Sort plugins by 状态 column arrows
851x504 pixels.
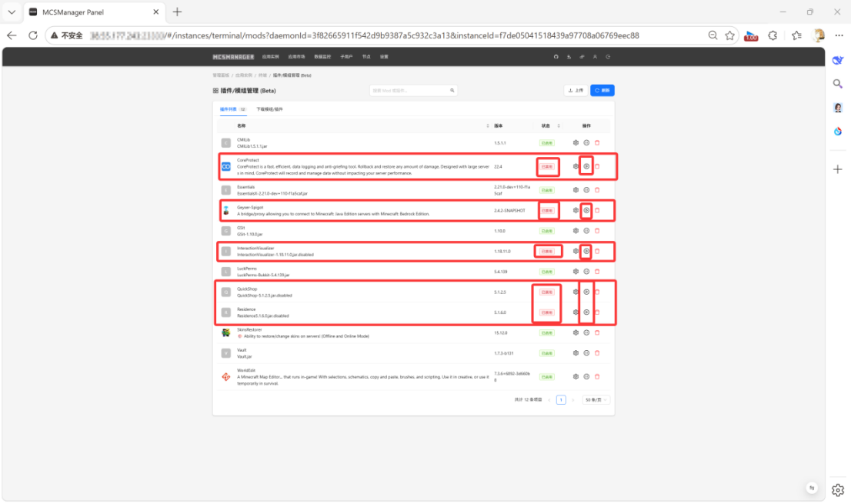[559, 126]
